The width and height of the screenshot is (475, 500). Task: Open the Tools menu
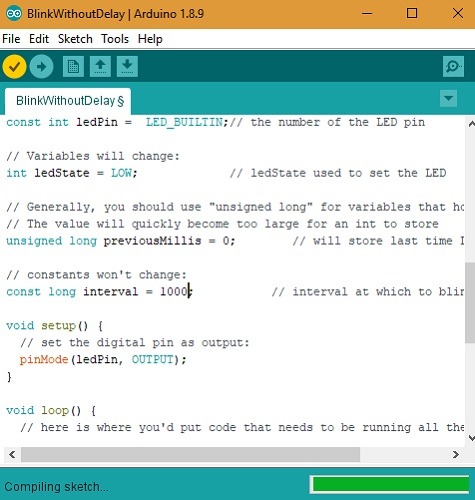tap(115, 39)
